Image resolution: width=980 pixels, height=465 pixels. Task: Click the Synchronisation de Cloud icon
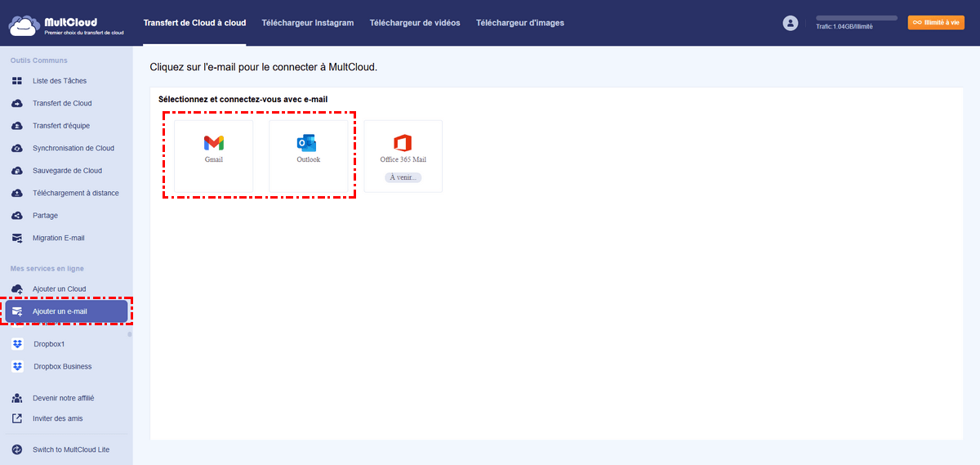[17, 149]
